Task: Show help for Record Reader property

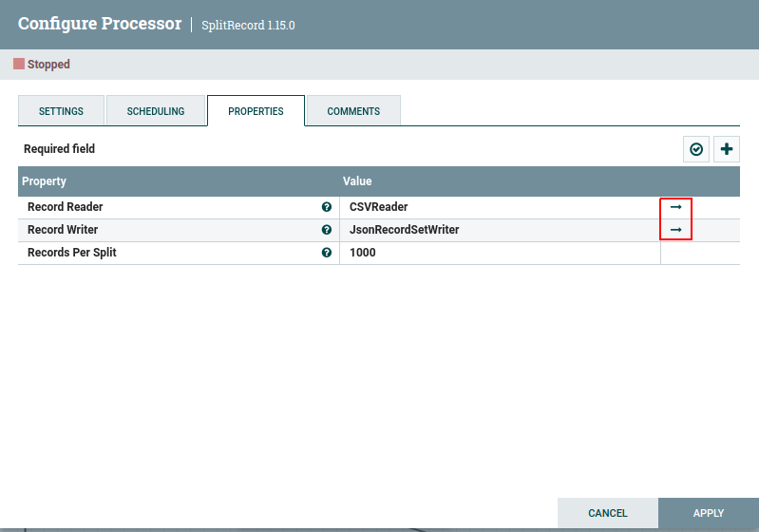Action: click(x=327, y=207)
